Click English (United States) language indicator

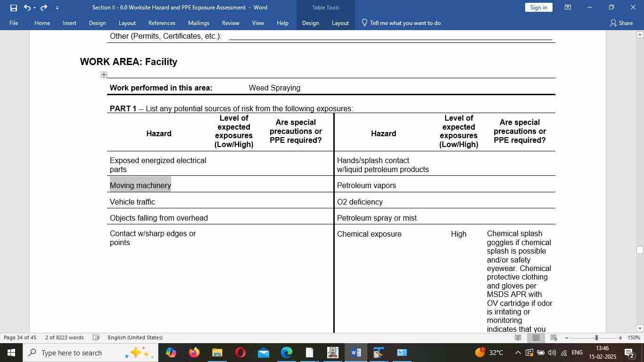(x=135, y=337)
